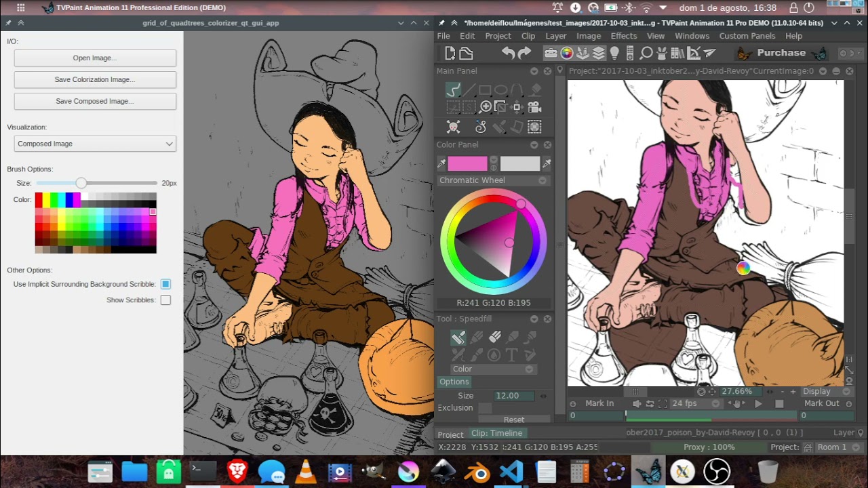Enable the Show Scribbles checkbox
868x488 pixels.
pos(165,300)
